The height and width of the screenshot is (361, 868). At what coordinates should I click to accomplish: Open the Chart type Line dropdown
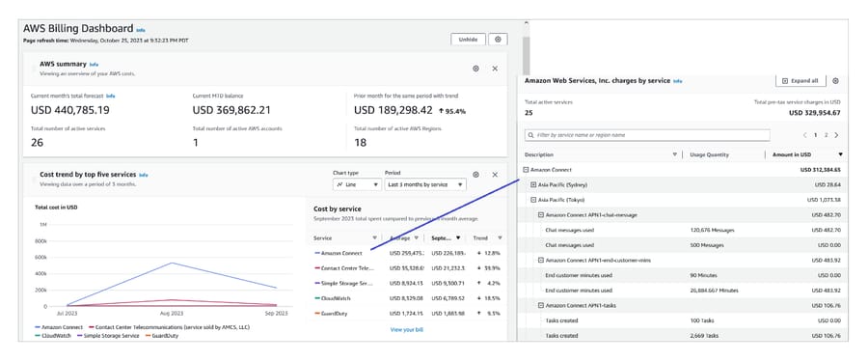pyautogui.click(x=357, y=184)
